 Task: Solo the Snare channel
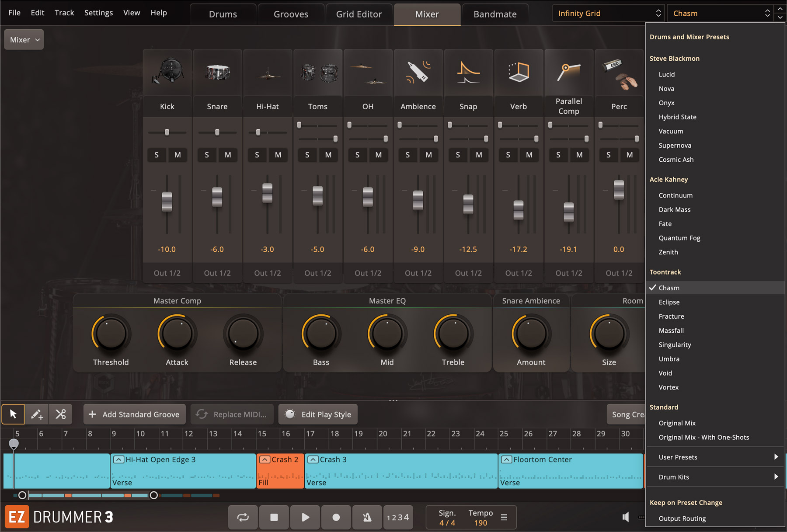tap(207, 155)
